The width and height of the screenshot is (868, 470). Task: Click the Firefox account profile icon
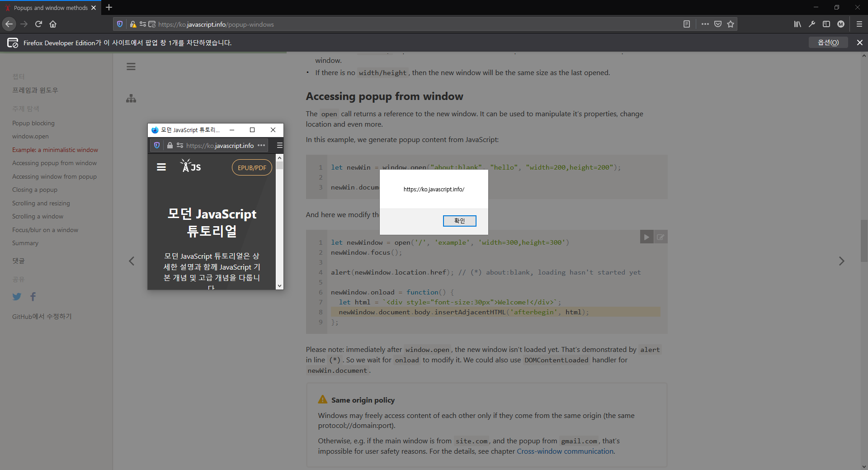(841, 24)
